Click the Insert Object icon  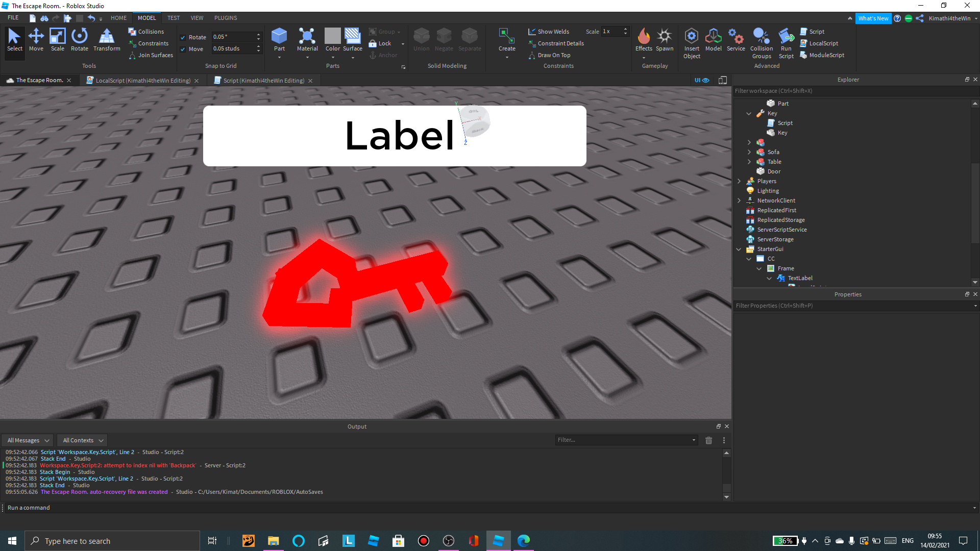click(x=692, y=37)
